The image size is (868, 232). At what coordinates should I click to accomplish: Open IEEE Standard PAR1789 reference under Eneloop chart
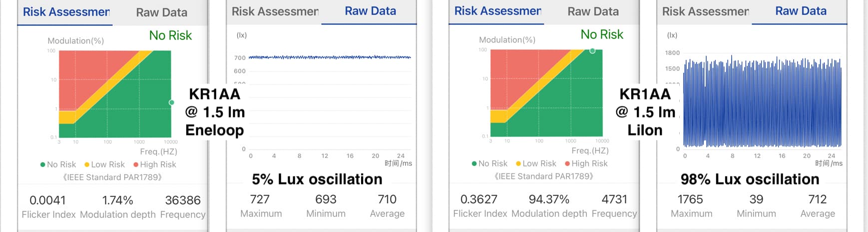[112, 177]
